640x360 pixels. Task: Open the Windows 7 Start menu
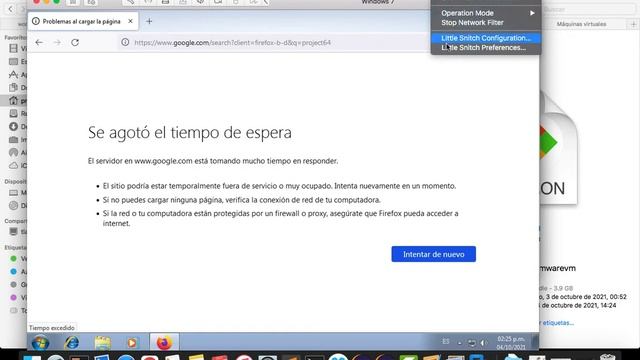point(40,342)
